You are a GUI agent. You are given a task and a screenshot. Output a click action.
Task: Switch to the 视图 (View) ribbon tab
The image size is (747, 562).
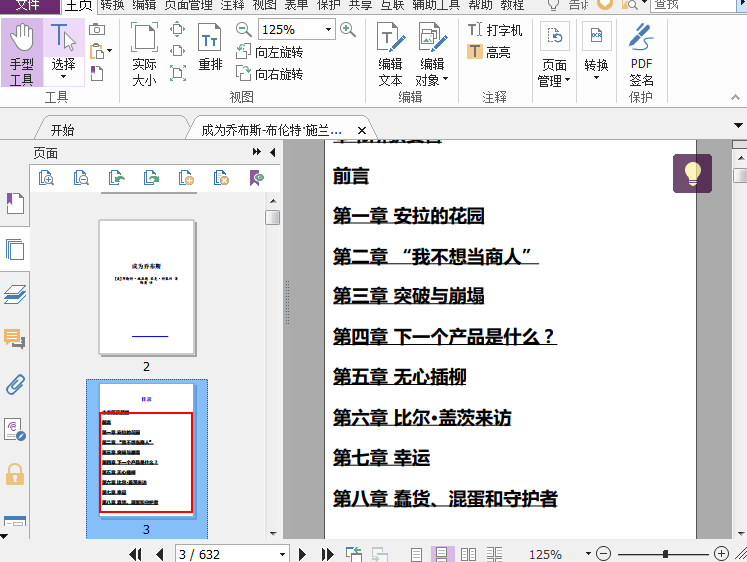(264, 5)
